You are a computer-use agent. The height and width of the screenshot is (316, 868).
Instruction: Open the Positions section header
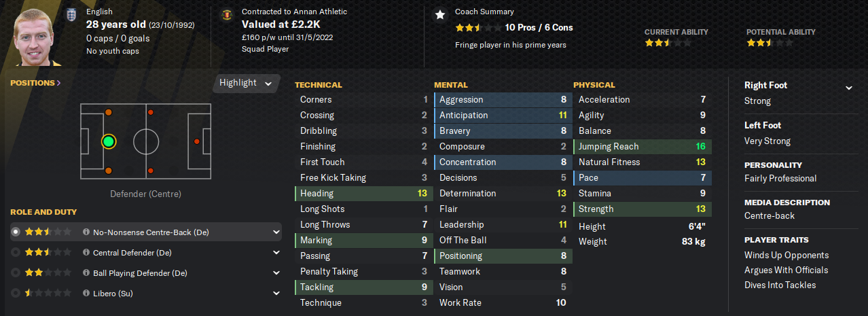pyautogui.click(x=35, y=83)
